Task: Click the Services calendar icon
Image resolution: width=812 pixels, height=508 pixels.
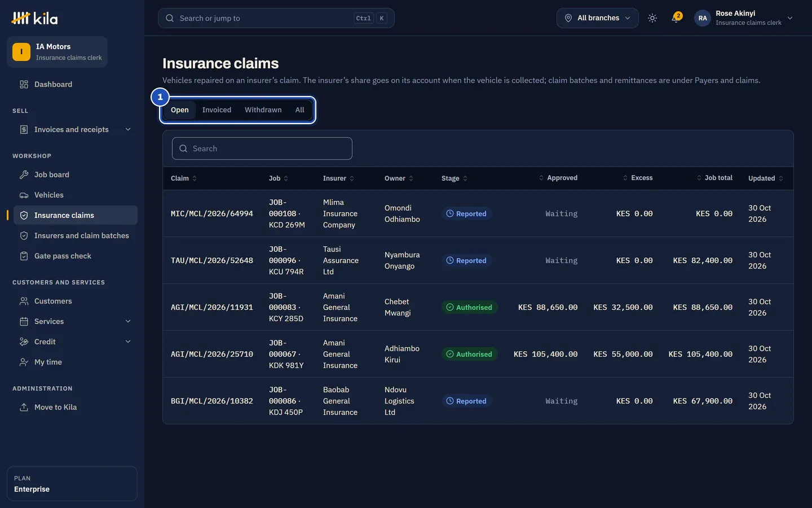Action: coord(24,321)
